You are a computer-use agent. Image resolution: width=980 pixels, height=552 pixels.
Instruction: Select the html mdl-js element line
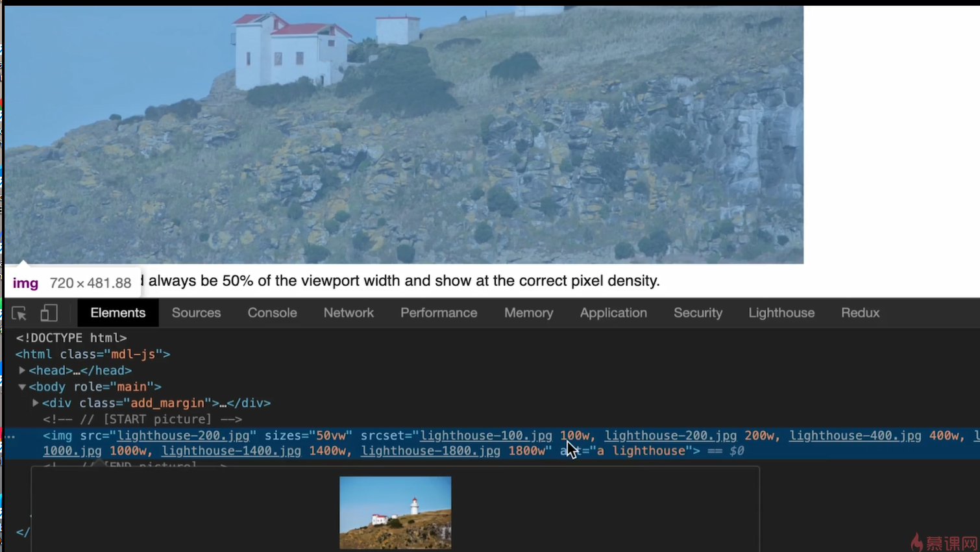coord(93,355)
